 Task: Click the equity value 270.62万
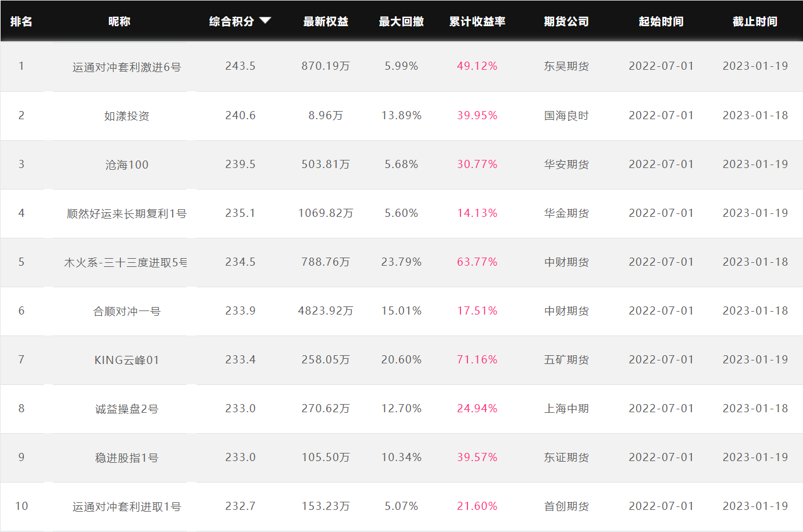point(326,408)
